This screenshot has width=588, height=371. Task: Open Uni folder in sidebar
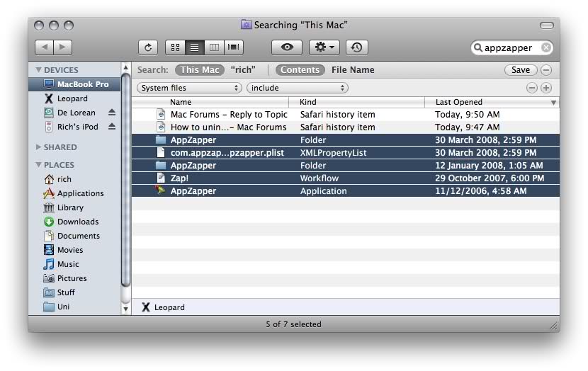[74, 307]
